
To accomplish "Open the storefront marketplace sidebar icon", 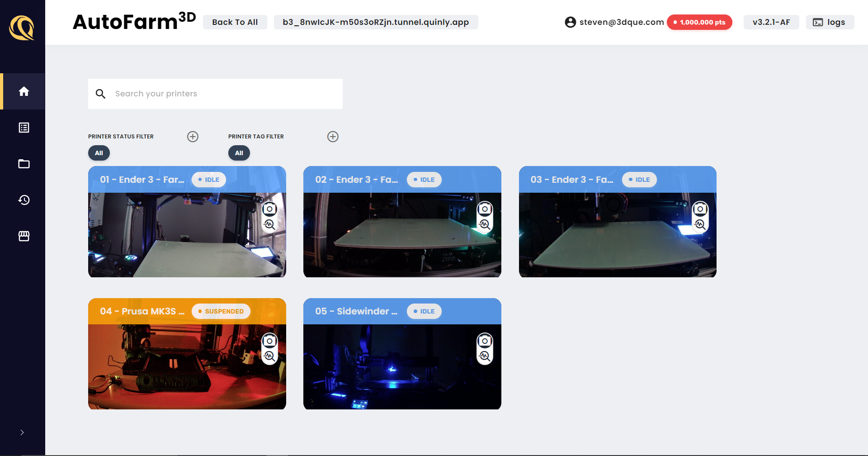I will (24, 236).
